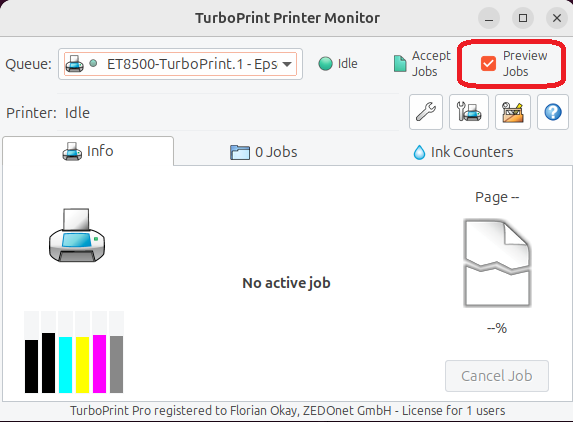Image resolution: width=573 pixels, height=422 pixels.
Task: Click the magenta ink level bar
Action: click(x=99, y=364)
